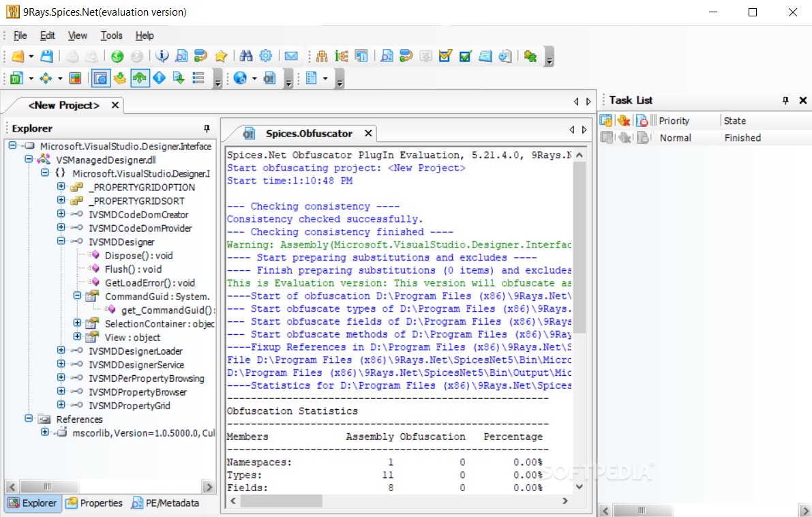Collapse the VSManagedDesigner.dll node
This screenshot has height=517, width=812.
click(x=29, y=159)
